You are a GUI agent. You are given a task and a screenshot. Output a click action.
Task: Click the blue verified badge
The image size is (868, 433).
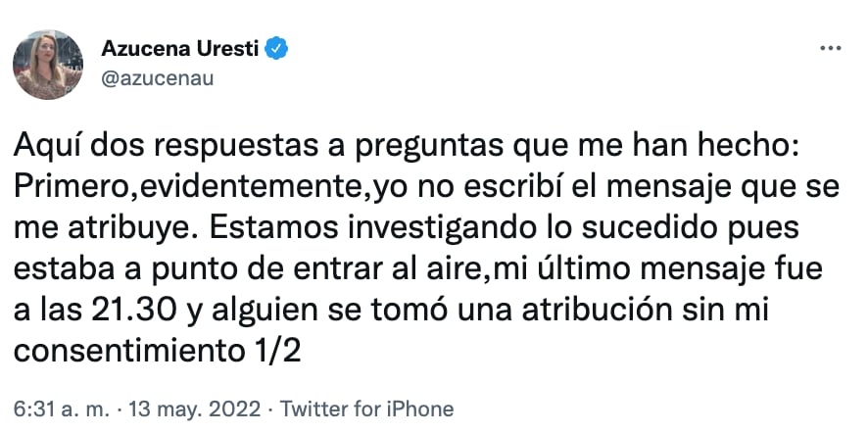[x=278, y=48]
